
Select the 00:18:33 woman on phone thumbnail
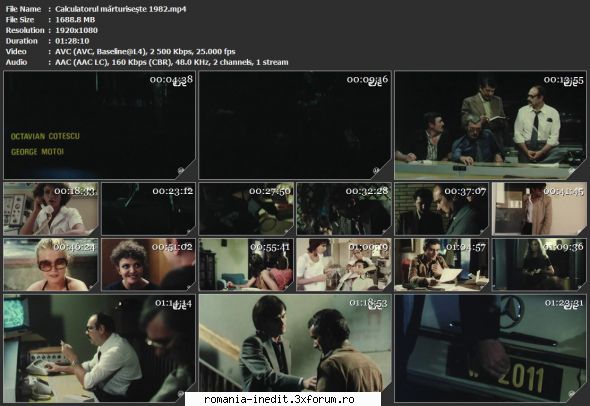click(x=51, y=209)
